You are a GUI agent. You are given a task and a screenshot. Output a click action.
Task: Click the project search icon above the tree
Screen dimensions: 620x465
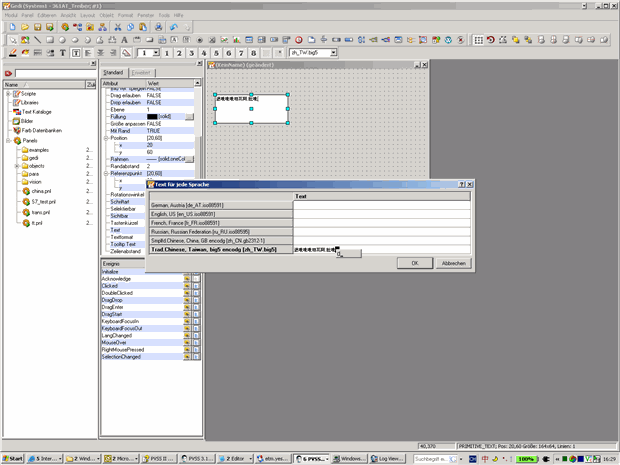(x=8, y=73)
